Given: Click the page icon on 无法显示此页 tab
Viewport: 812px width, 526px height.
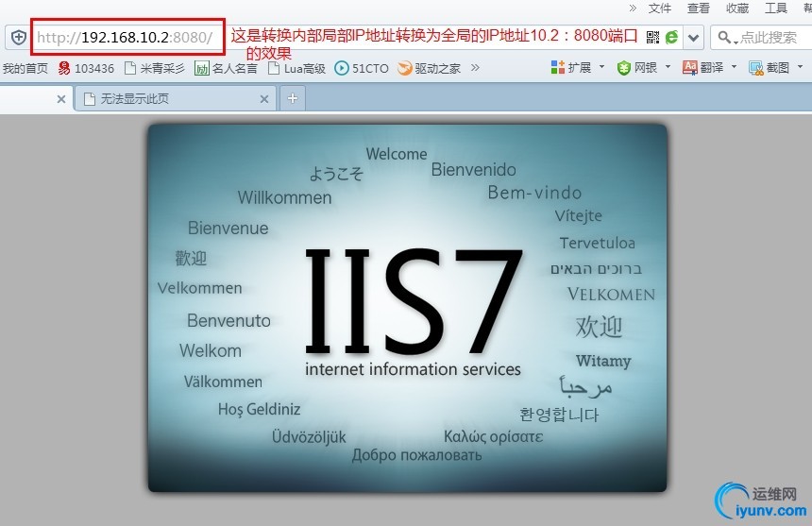Looking at the screenshot, I should [x=90, y=99].
